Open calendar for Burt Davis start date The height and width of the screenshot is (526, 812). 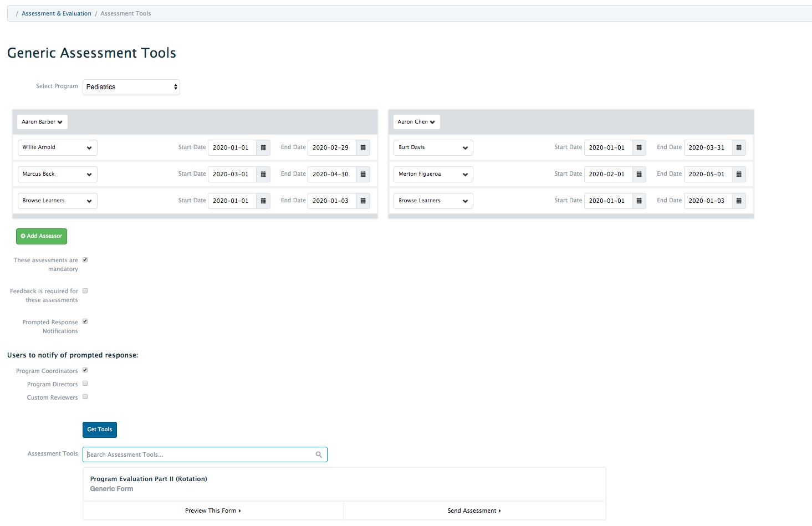639,147
